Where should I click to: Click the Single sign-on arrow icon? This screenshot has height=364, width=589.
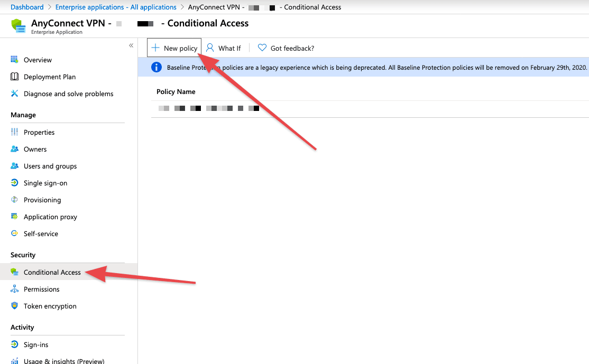pos(14,183)
